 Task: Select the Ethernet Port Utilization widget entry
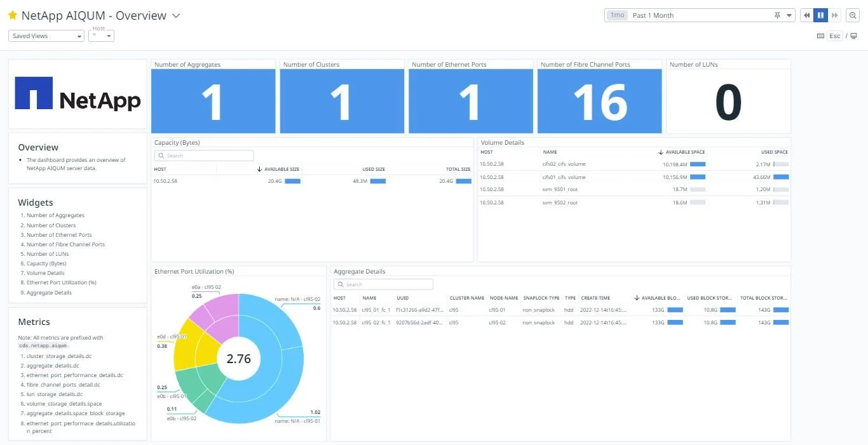[x=61, y=282]
